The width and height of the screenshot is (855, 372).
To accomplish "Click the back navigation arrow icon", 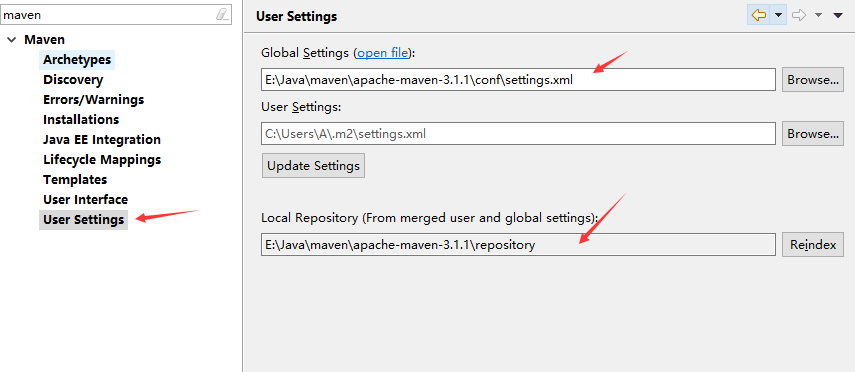I will tap(758, 15).
